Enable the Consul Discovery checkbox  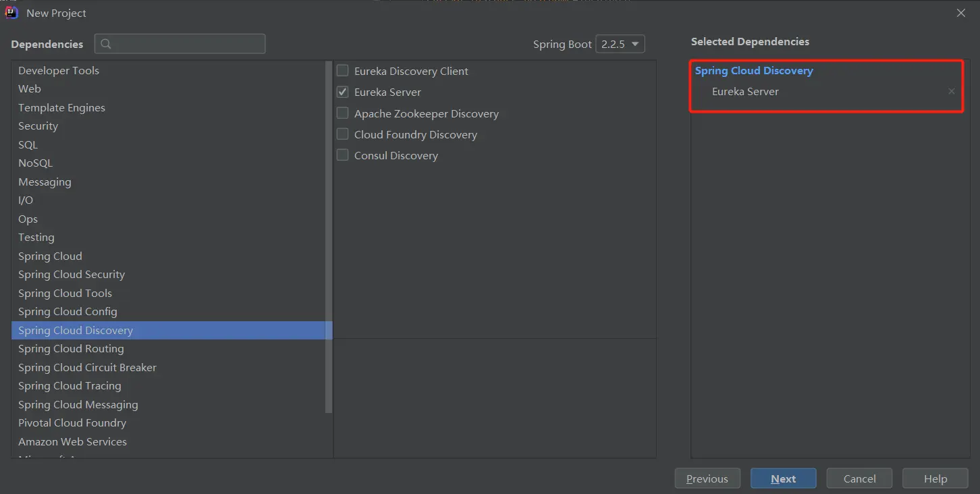pos(343,155)
